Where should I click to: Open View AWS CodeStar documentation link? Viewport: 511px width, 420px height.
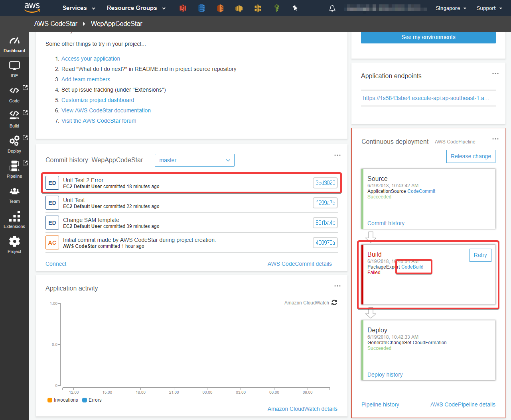pyautogui.click(x=106, y=110)
